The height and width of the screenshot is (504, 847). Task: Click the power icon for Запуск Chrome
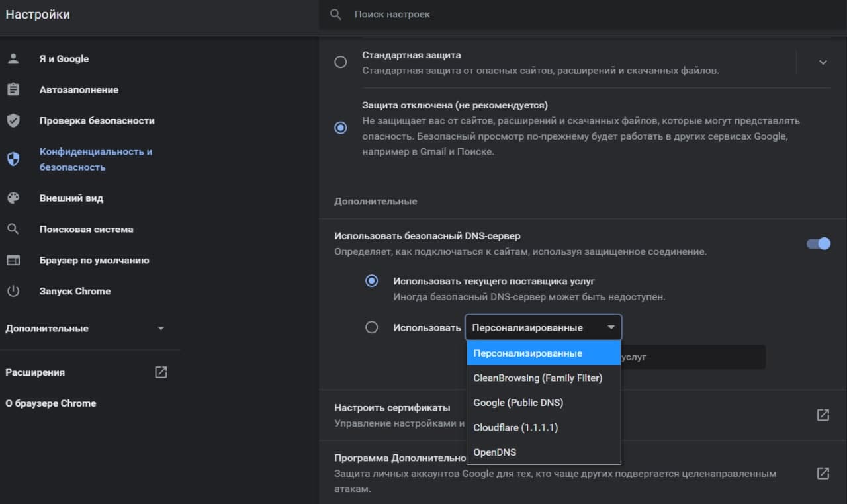pos(13,291)
